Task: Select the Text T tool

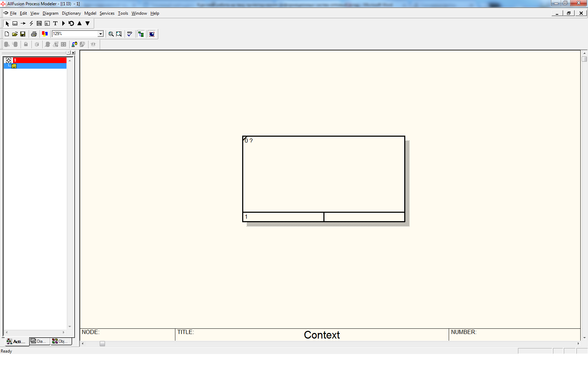Action: tap(55, 23)
